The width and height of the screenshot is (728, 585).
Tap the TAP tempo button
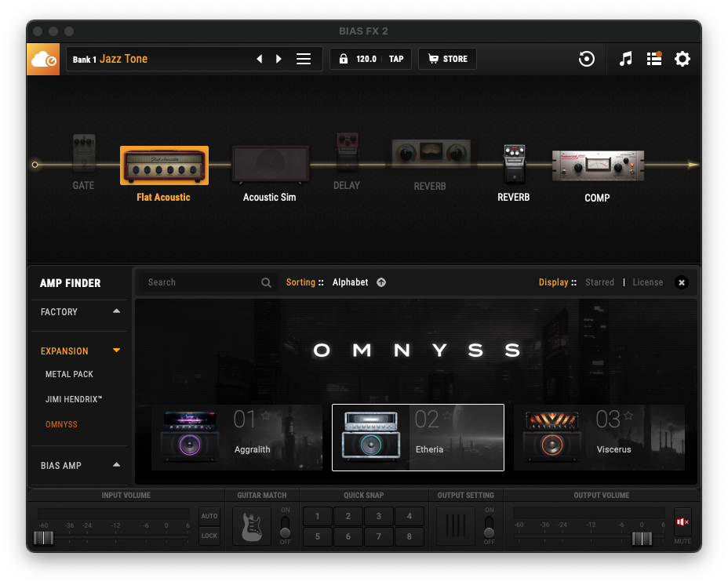pos(396,59)
